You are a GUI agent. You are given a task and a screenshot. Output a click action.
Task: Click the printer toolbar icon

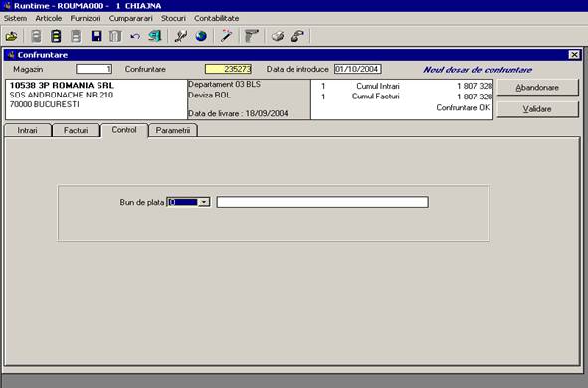click(278, 36)
